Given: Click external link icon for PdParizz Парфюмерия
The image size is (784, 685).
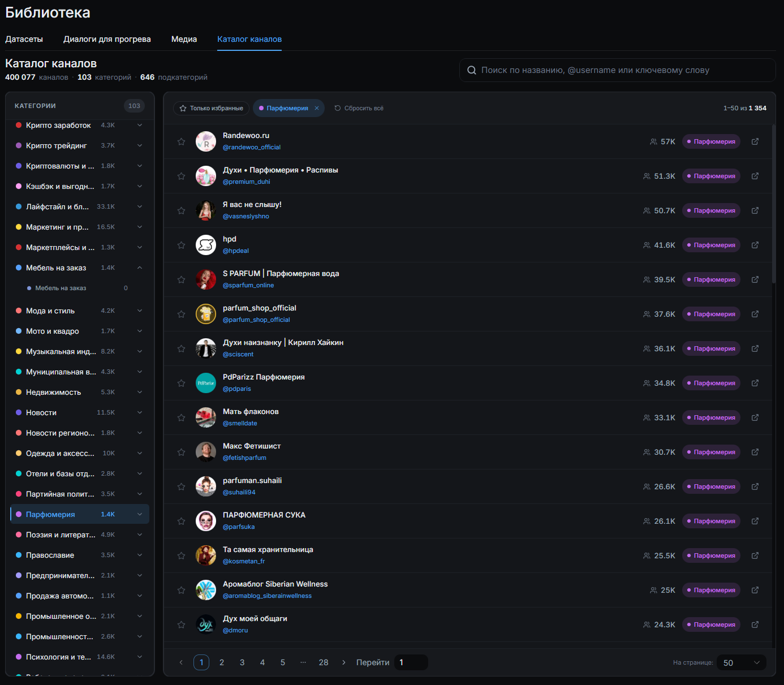Looking at the screenshot, I should coord(755,383).
